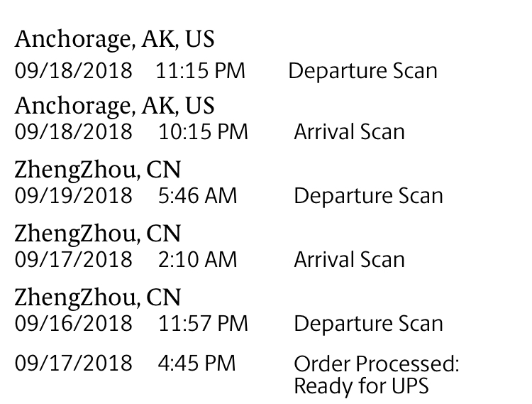Select the second Anchorage, AK, US heading
This screenshot has width=532, height=404.
pos(114,107)
